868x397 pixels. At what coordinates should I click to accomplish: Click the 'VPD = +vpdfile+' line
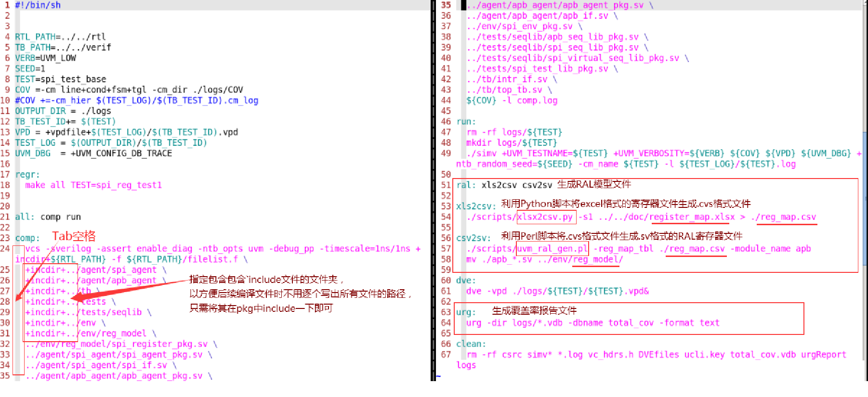(x=126, y=132)
